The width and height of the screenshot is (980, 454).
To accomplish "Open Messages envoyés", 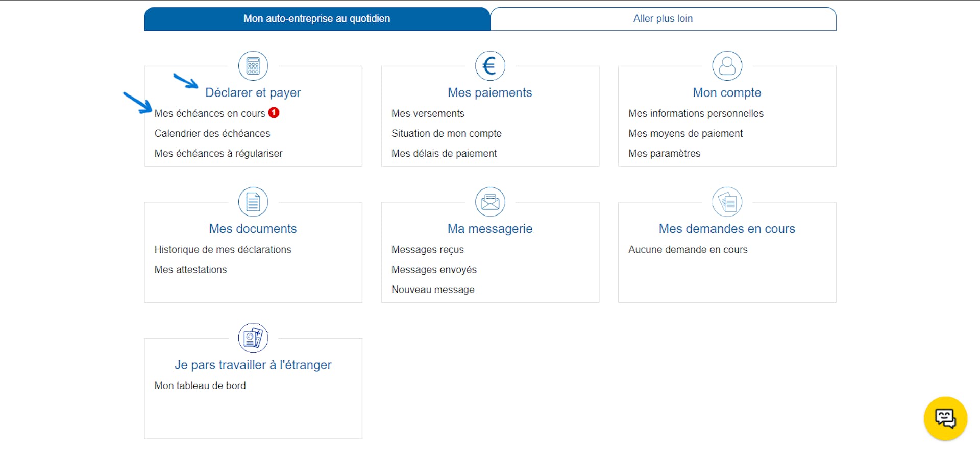I will pyautogui.click(x=434, y=269).
